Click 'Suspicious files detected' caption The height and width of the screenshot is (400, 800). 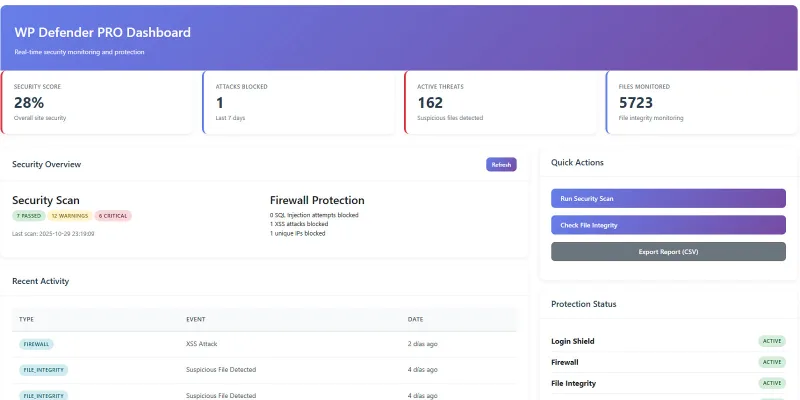coord(450,118)
